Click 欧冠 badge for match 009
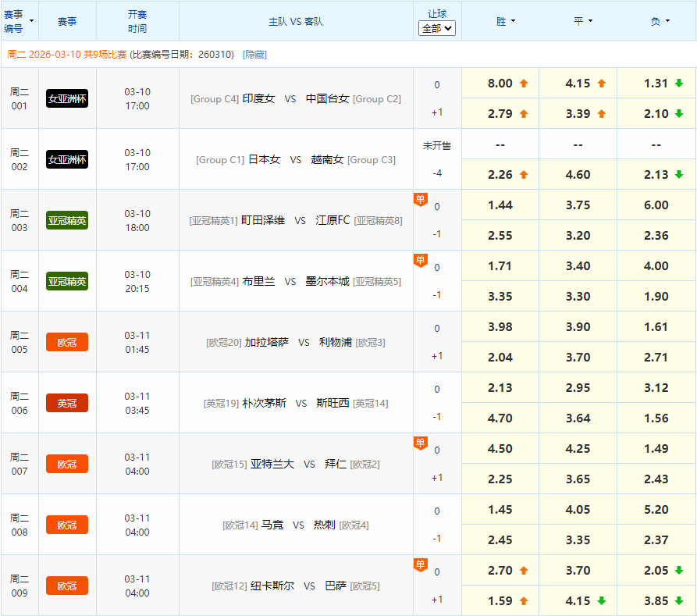This screenshot has width=697, height=616. click(67, 586)
